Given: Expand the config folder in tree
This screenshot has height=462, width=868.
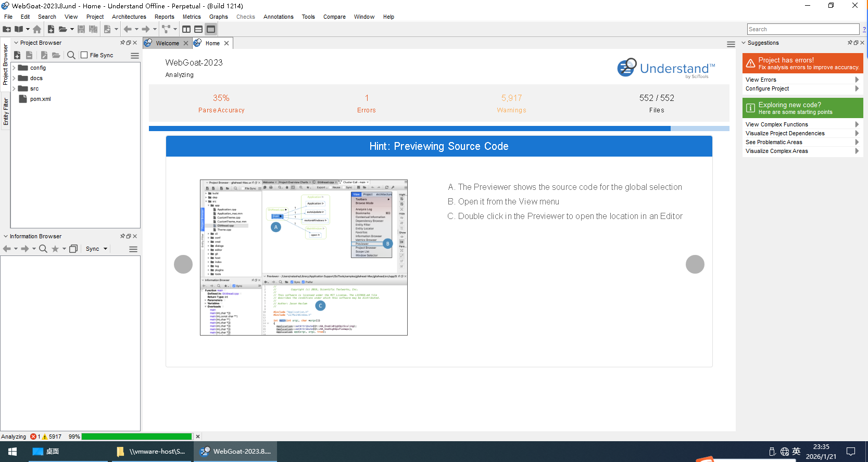Looking at the screenshot, I should 14,68.
